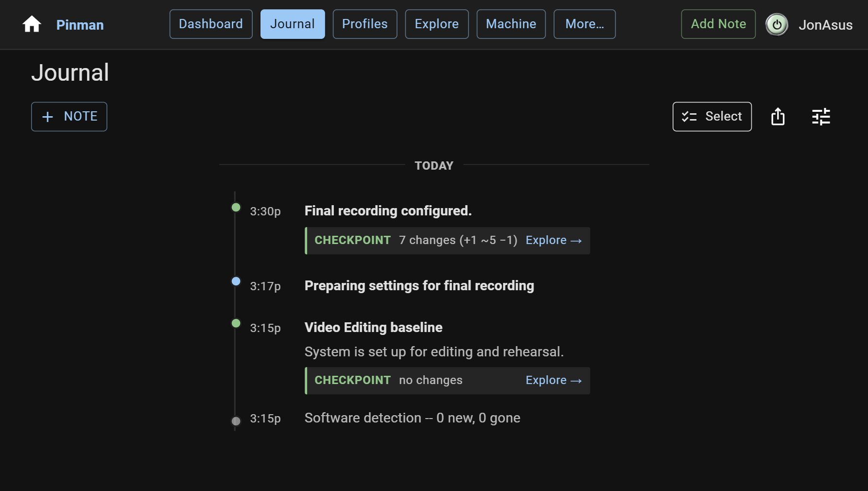Toggle Select mode for journal entries
Screen dimensions: 868x491
point(712,117)
